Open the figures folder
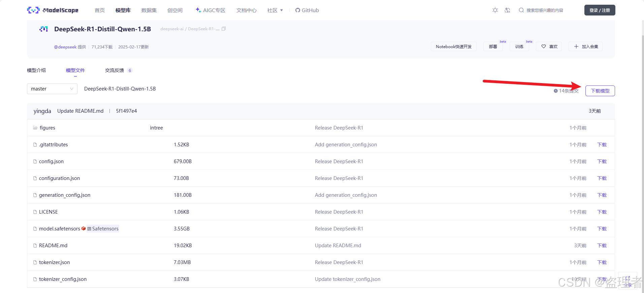The width and height of the screenshot is (644, 293). click(47, 128)
